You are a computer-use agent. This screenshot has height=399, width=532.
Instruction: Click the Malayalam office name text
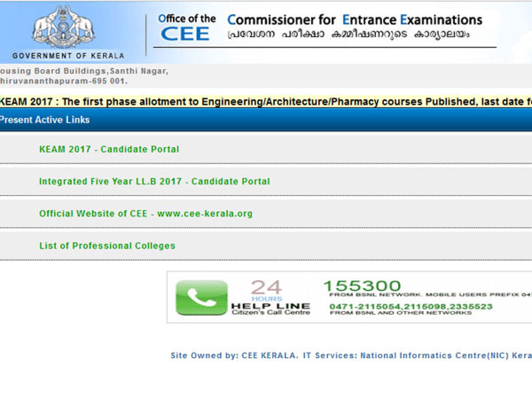point(348,35)
